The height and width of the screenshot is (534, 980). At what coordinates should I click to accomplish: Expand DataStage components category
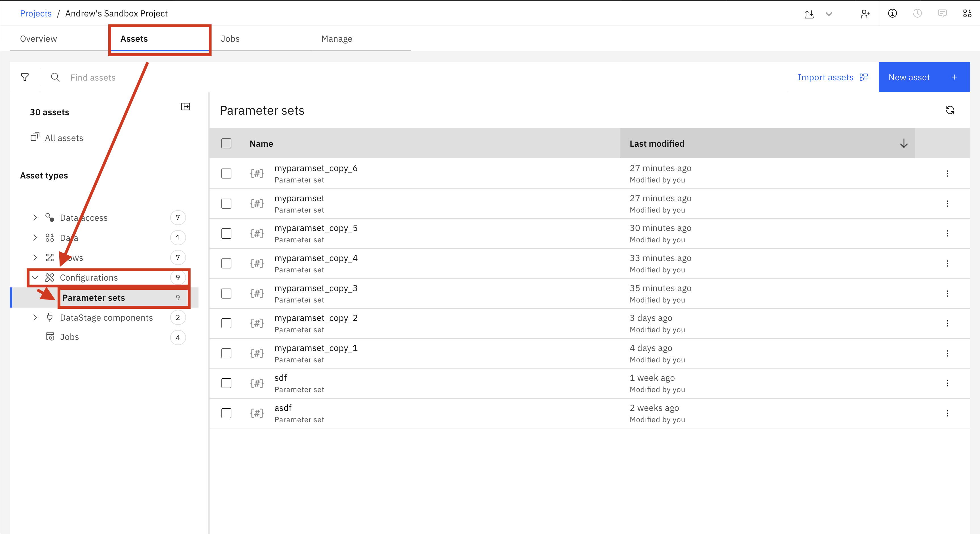(x=35, y=318)
